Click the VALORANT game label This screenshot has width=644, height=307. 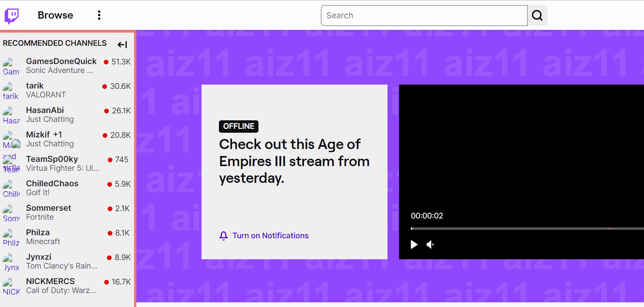[x=46, y=95]
